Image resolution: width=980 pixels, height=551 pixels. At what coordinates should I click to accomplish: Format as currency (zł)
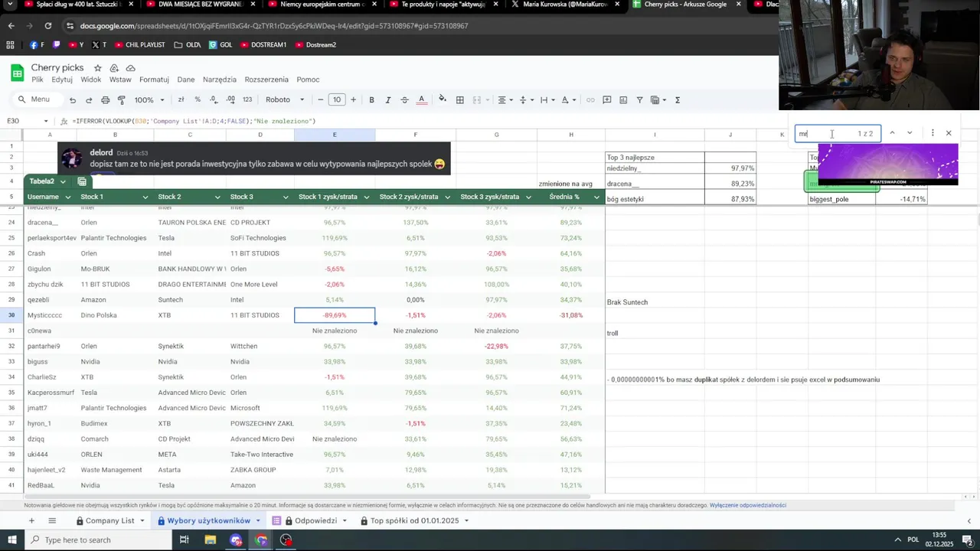[x=181, y=99]
